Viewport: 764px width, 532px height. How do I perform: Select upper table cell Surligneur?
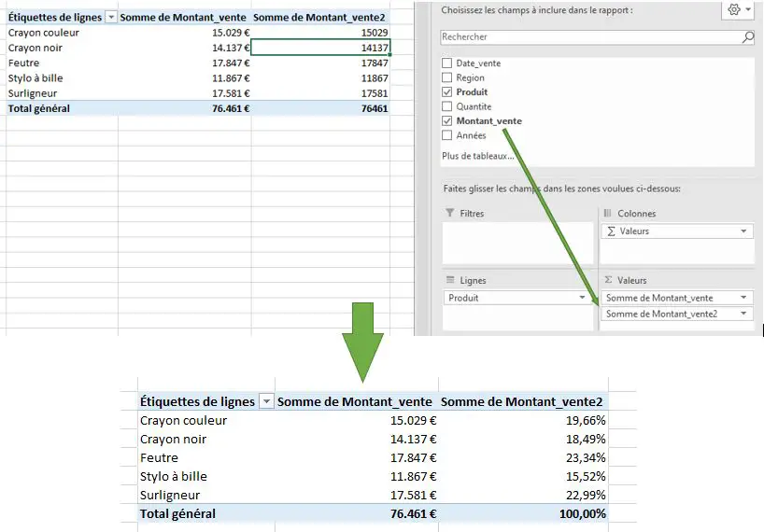62,93
